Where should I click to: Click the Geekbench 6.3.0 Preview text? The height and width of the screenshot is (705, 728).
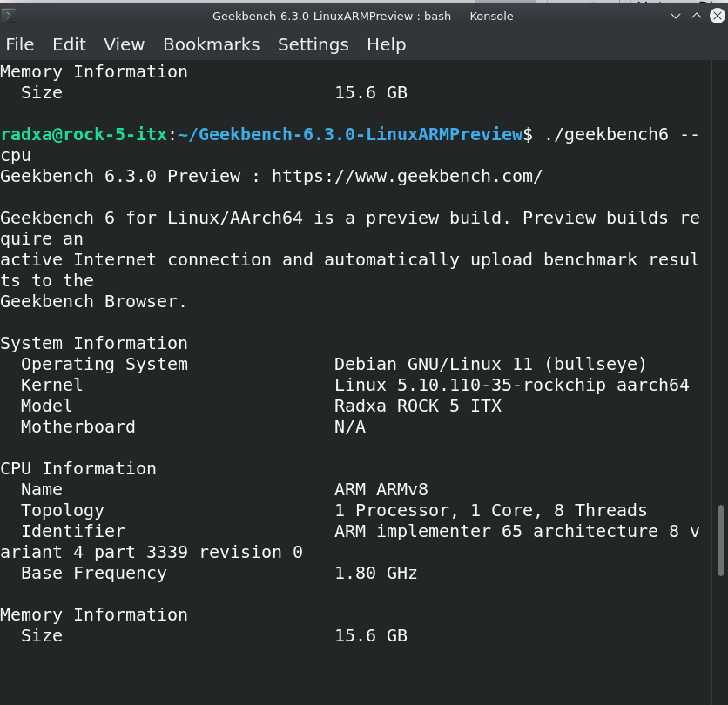[120, 177]
